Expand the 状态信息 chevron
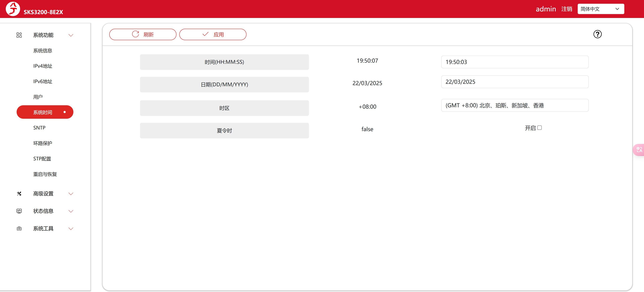The image size is (644, 292). coord(71,211)
